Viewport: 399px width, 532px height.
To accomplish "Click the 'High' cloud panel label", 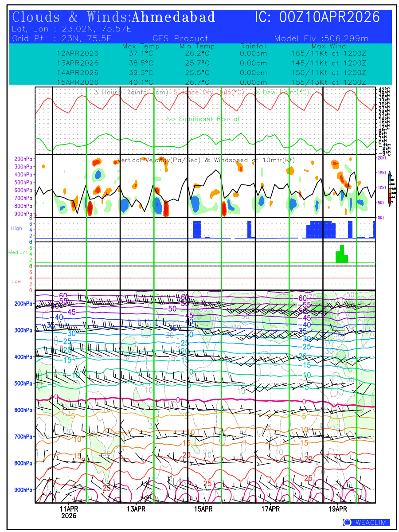I will 16,228.
